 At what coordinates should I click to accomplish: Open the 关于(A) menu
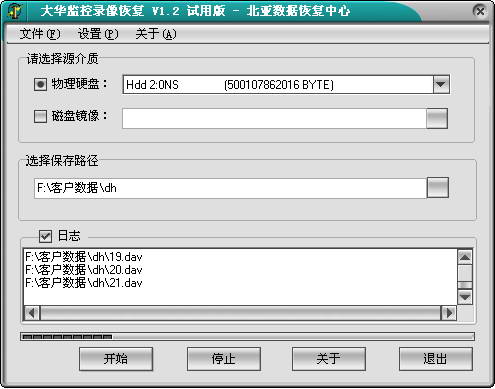click(156, 34)
